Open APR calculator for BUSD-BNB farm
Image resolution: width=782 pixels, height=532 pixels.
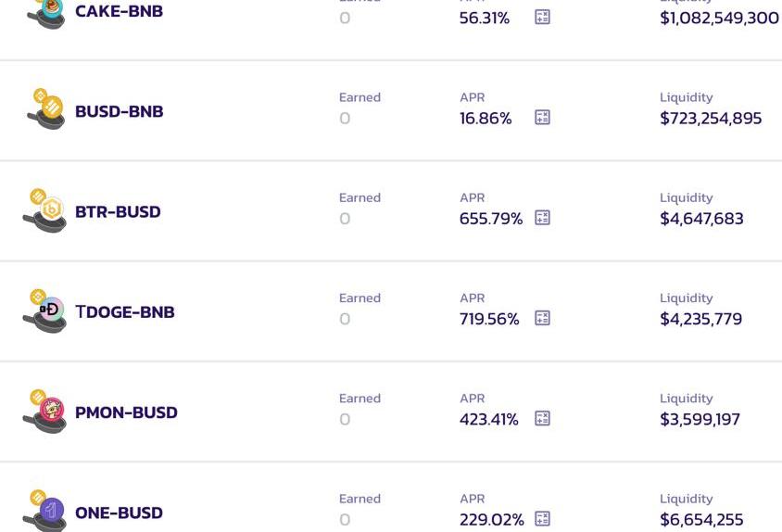pos(542,118)
